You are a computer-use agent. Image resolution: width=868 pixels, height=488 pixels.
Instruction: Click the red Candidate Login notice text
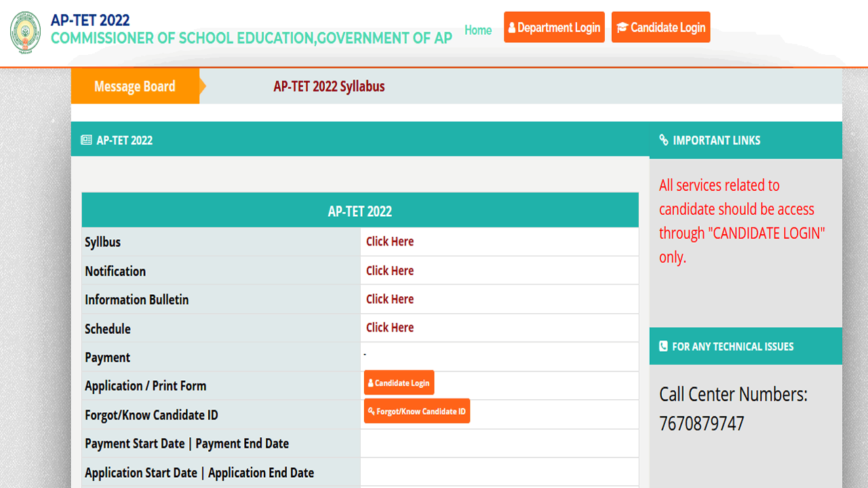[742, 221]
